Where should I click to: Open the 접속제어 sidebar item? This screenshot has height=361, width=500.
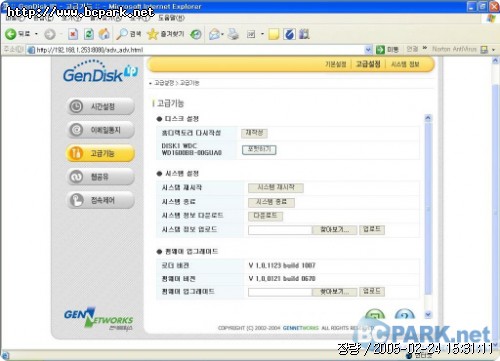101,200
